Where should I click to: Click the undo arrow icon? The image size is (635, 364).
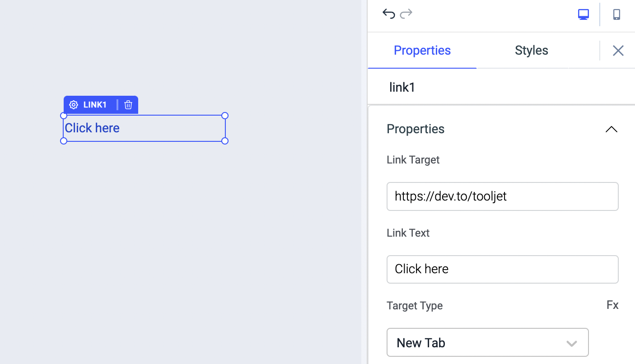tap(388, 14)
